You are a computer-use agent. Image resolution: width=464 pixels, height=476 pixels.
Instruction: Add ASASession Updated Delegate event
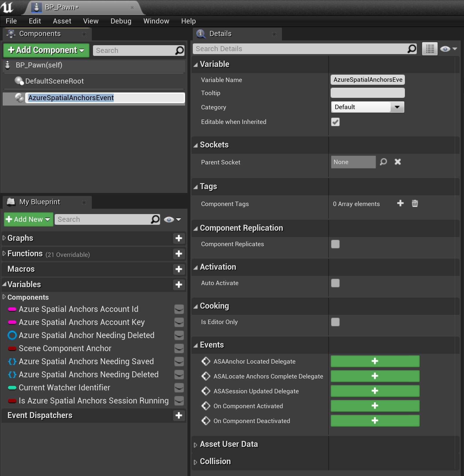click(375, 391)
